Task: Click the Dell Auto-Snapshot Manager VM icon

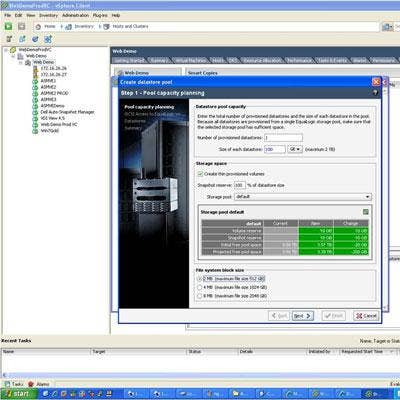Action: coord(35,112)
